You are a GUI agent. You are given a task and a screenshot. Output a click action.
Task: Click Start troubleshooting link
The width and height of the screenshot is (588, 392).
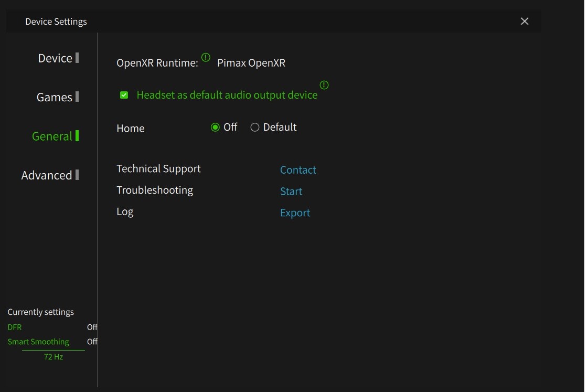pyautogui.click(x=291, y=192)
